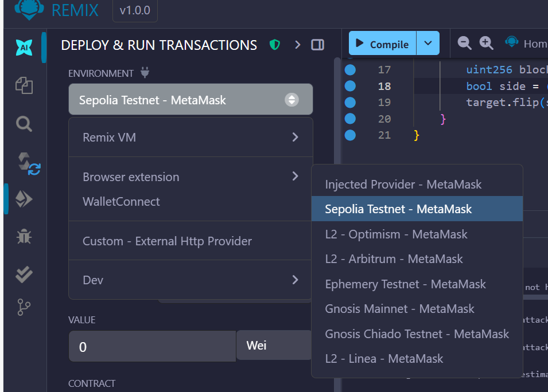This screenshot has height=392, width=548.
Task: Select L2 - Arbitrum - MetaMask
Action: coord(417,258)
